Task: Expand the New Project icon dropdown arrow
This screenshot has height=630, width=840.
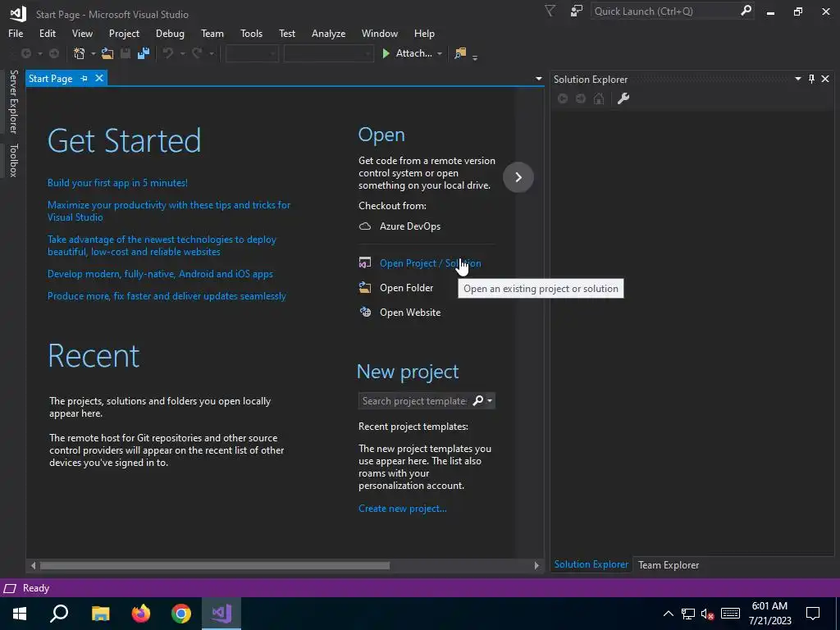Action: (x=94, y=53)
